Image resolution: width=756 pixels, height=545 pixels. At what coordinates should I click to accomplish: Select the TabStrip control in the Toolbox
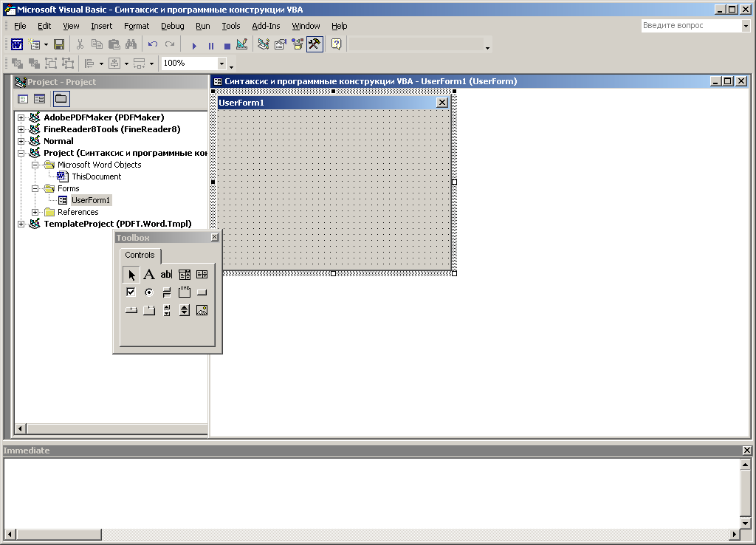[x=131, y=310]
